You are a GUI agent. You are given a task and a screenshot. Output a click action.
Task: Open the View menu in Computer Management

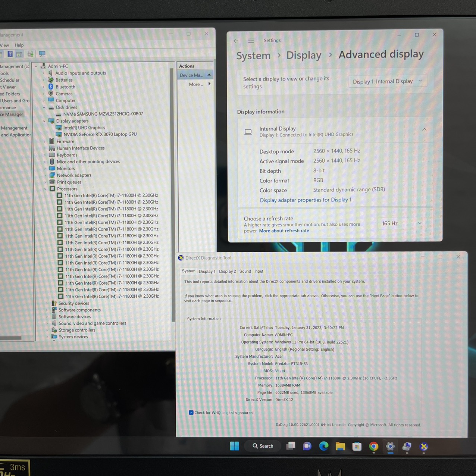pos(4,45)
